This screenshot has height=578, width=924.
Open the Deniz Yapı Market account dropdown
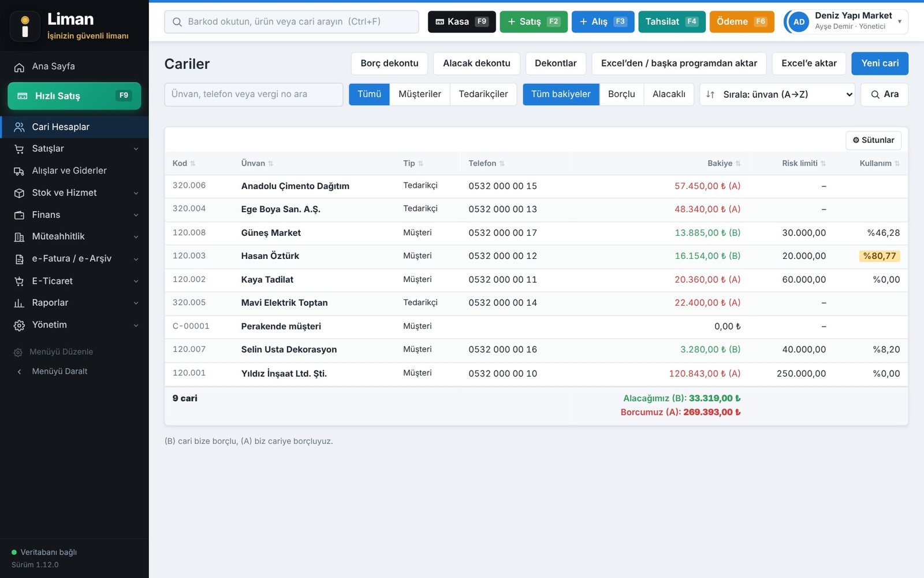coord(845,22)
